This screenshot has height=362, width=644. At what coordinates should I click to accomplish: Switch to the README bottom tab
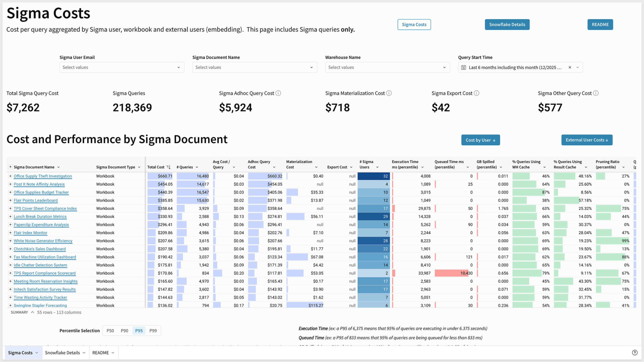coord(103,352)
